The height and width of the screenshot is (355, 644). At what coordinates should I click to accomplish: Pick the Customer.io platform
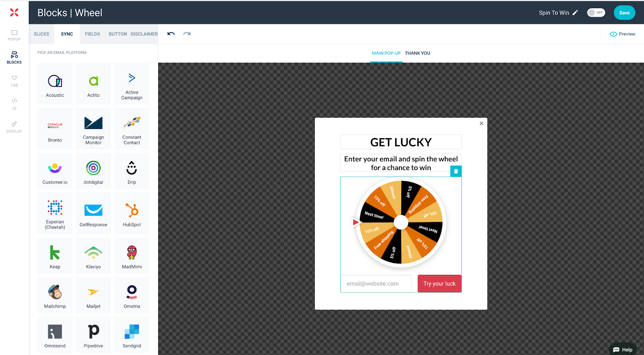coord(55,171)
